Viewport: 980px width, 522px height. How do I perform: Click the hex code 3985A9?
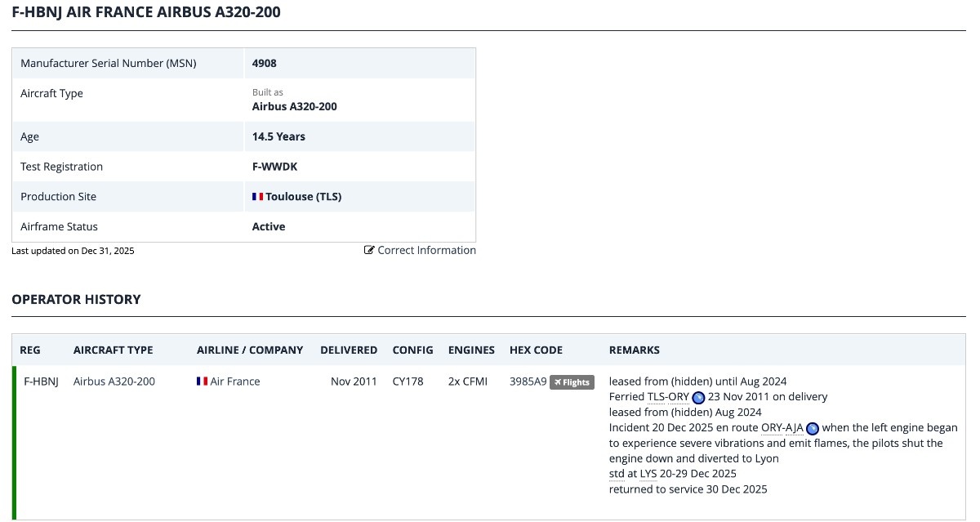click(528, 381)
